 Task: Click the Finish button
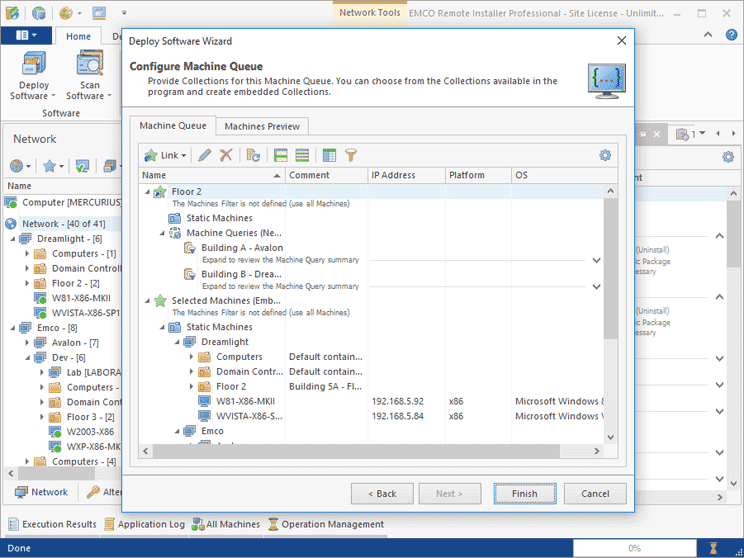[524, 493]
